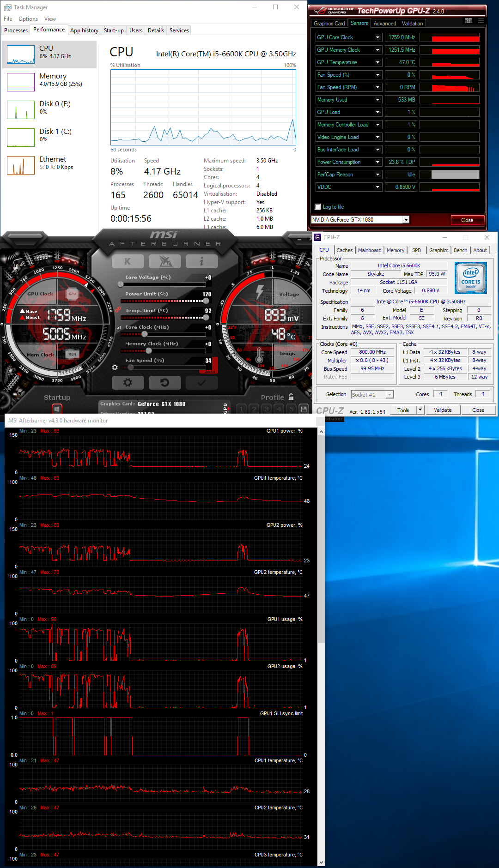
Task: Click the Kombustor K button in Afterburner
Action: [x=128, y=261]
